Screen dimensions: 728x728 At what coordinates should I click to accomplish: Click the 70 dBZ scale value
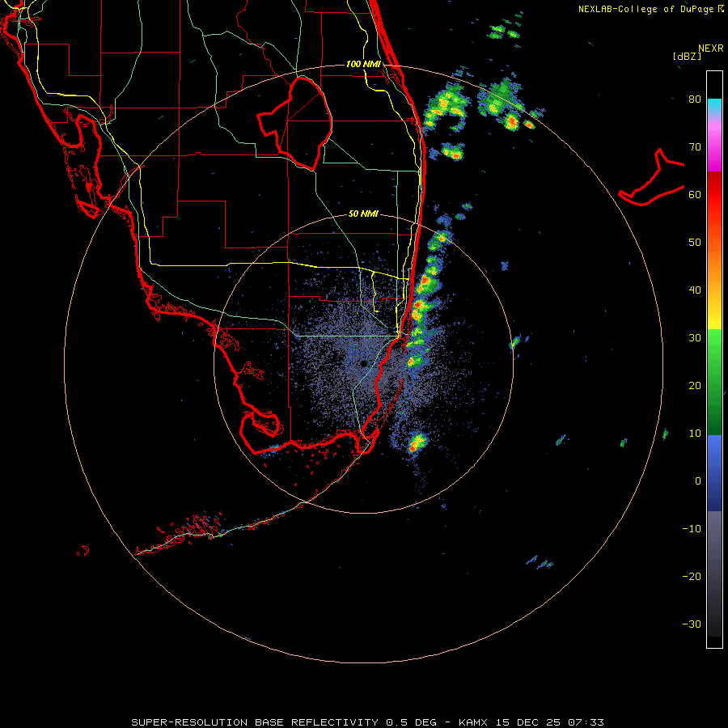[x=695, y=147]
